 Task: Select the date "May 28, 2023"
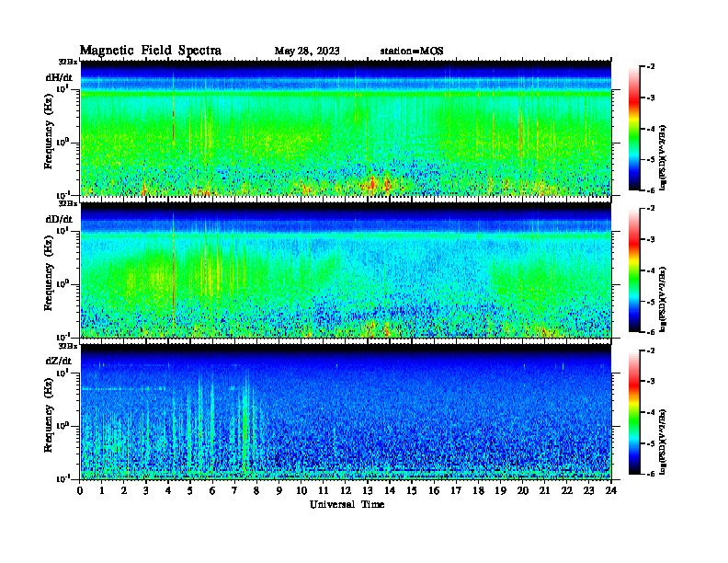307,52
